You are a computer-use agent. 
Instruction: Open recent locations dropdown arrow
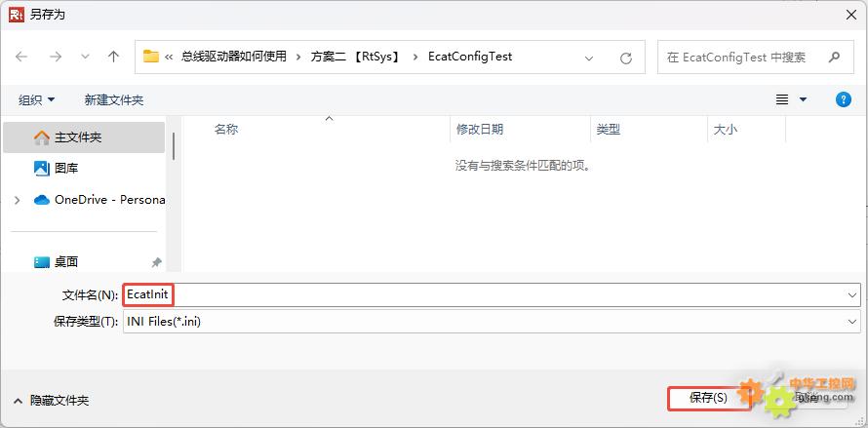coord(84,58)
